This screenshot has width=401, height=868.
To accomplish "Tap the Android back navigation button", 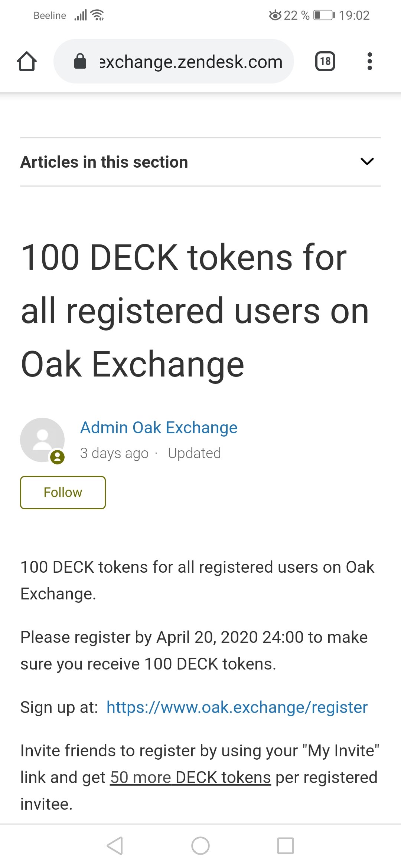I will 115,846.
